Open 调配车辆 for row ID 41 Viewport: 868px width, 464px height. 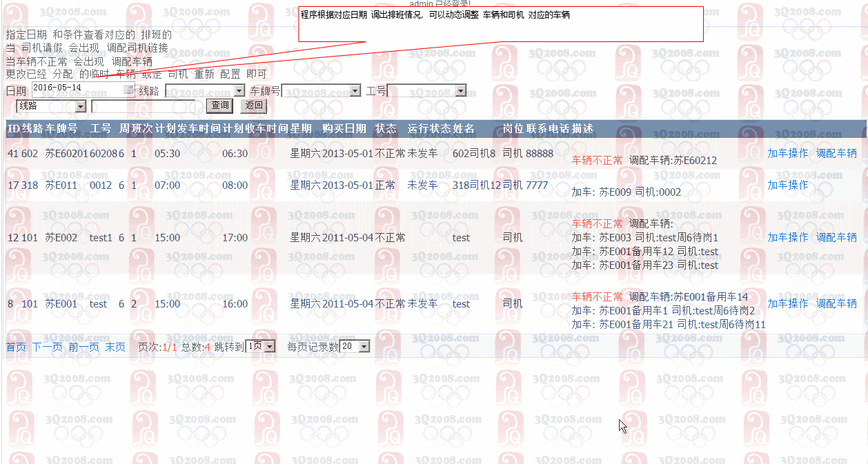(836, 153)
